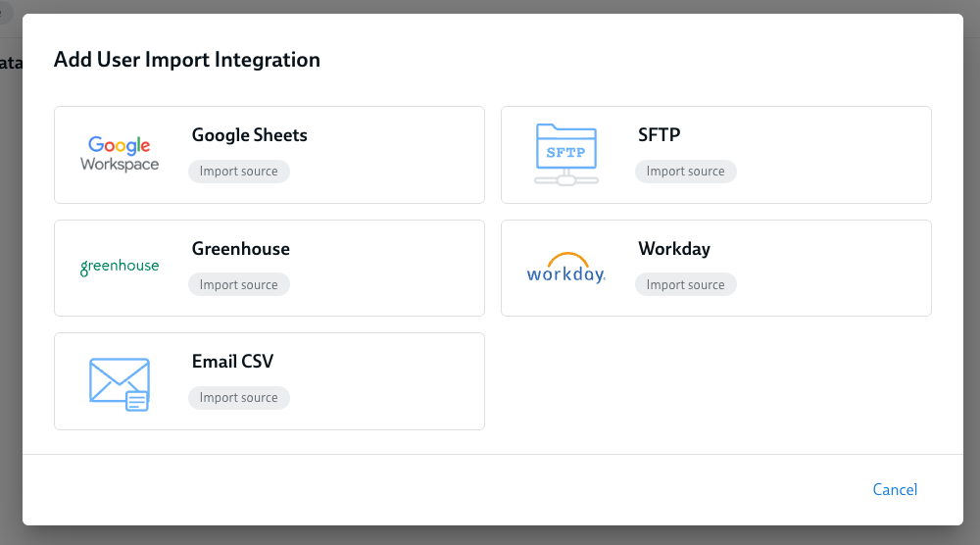Click the greenhouse logo icon
This screenshot has height=545, width=980.
(120, 267)
